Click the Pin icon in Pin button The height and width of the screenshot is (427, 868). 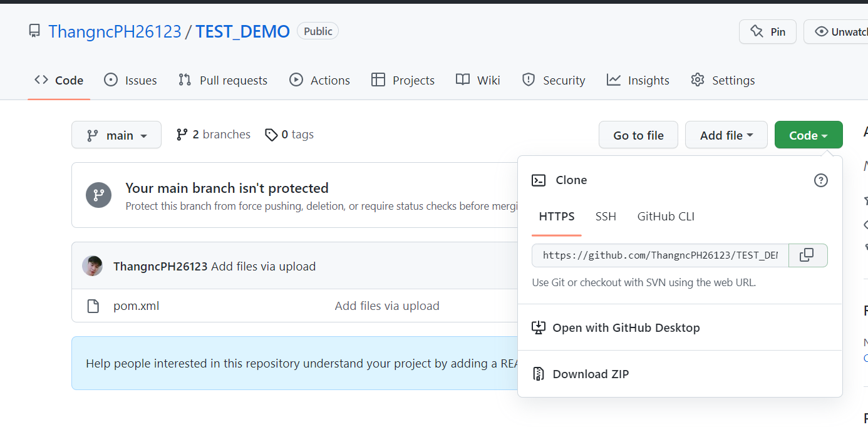[757, 31]
